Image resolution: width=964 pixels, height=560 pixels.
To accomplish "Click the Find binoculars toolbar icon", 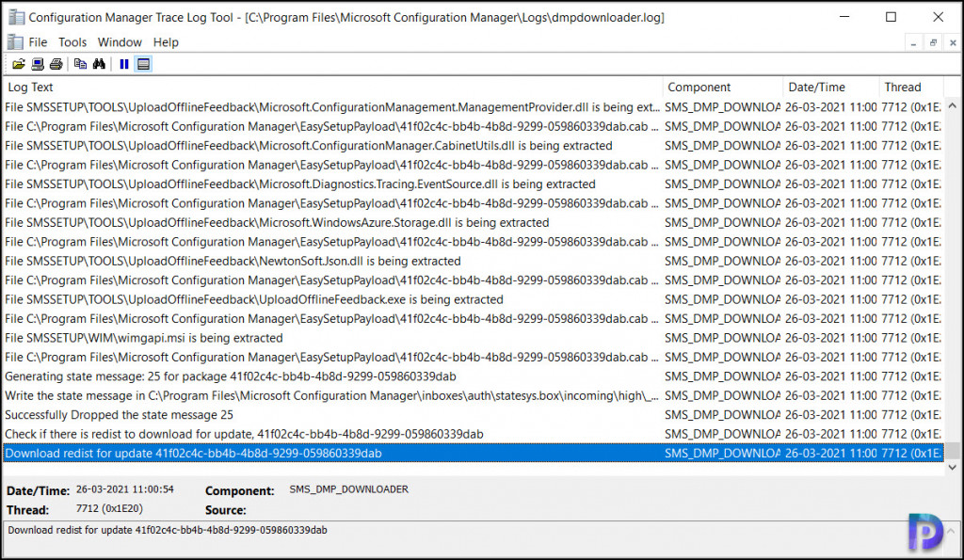I will (x=99, y=64).
